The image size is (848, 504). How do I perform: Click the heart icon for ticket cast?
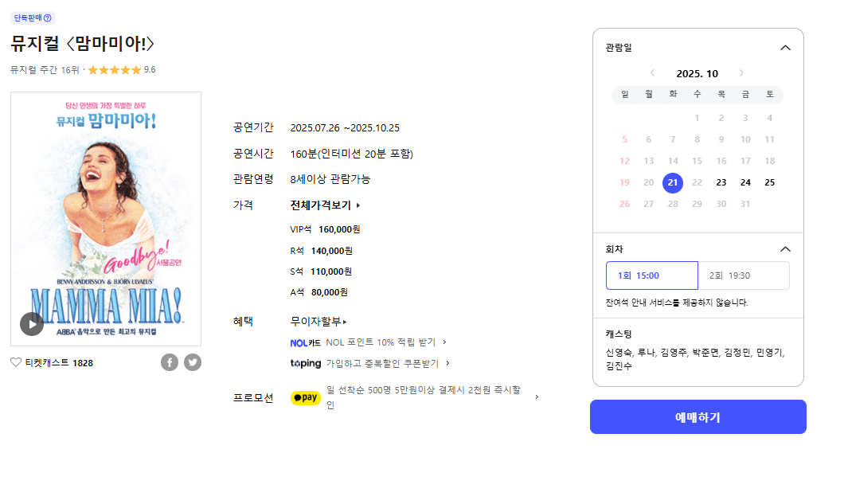point(16,362)
